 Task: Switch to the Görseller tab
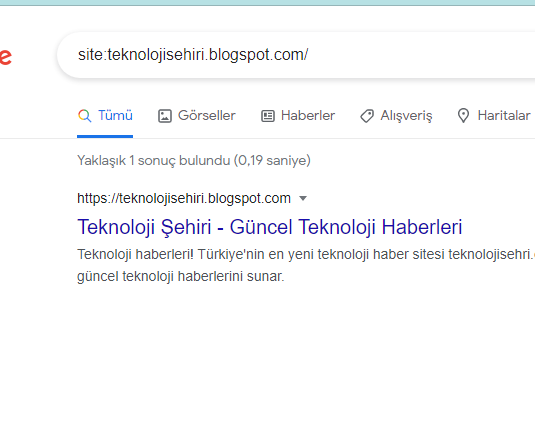pyautogui.click(x=207, y=115)
